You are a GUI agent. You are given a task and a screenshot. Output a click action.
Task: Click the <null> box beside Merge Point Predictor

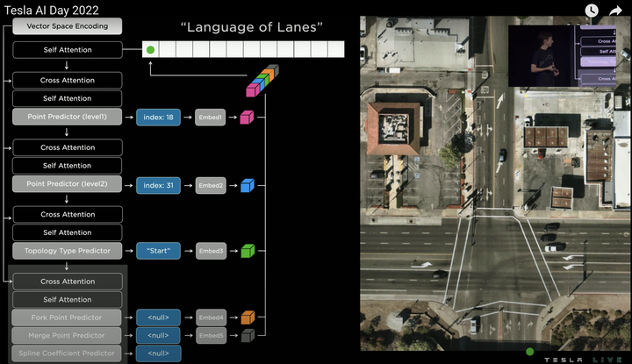[x=158, y=335]
